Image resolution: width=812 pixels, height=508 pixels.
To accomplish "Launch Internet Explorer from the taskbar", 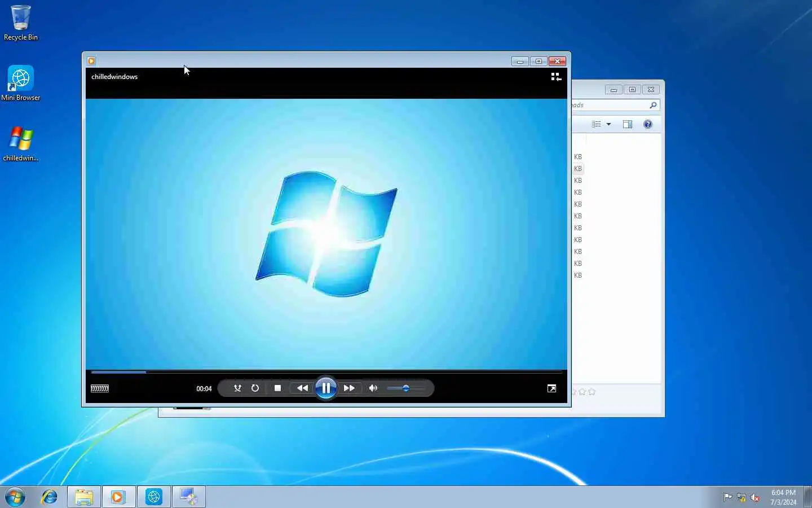I will (50, 497).
